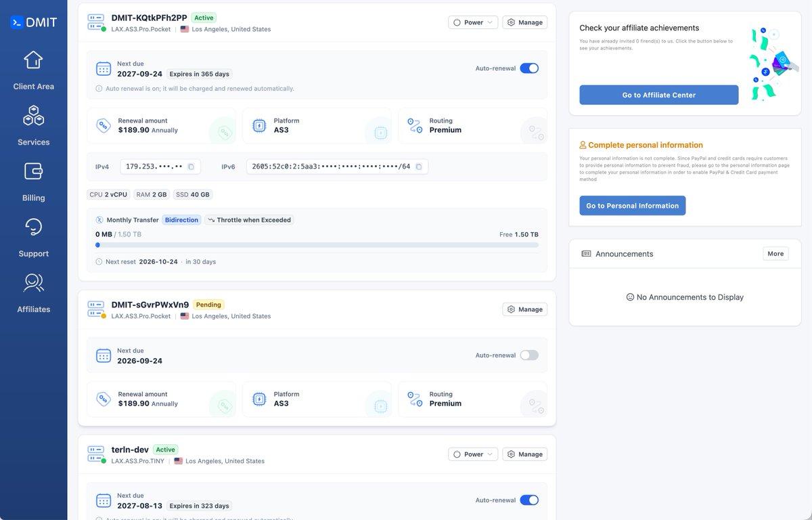Go to Billing menu label
This screenshot has height=520, width=812.
coord(33,198)
